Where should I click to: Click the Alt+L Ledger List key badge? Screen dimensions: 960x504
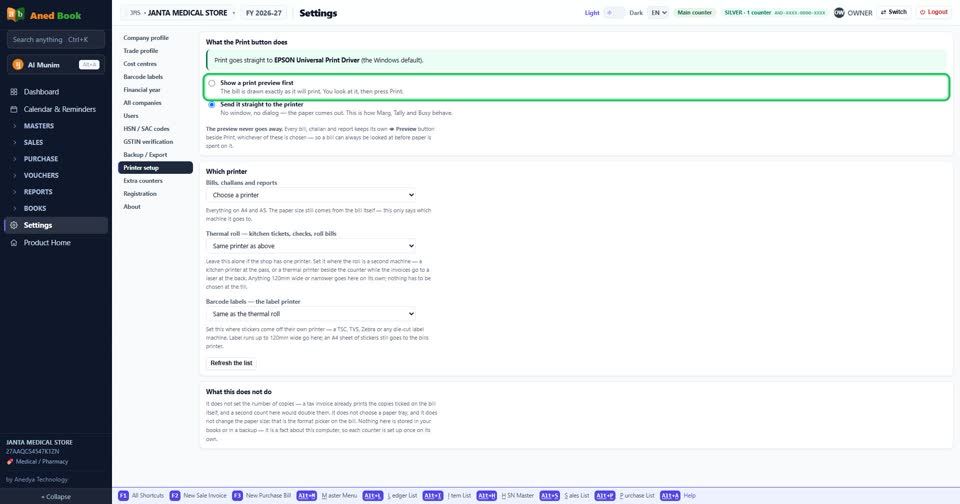click(x=372, y=495)
